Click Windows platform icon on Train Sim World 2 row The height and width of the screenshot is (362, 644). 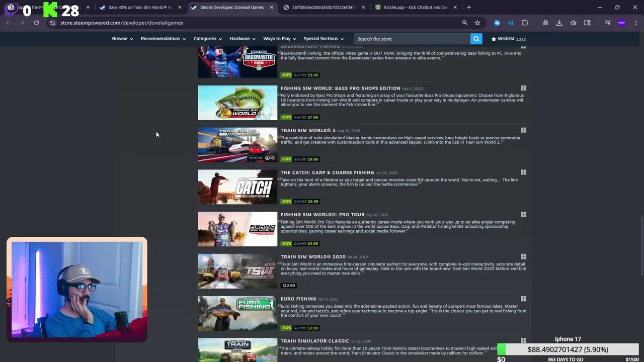point(523,130)
